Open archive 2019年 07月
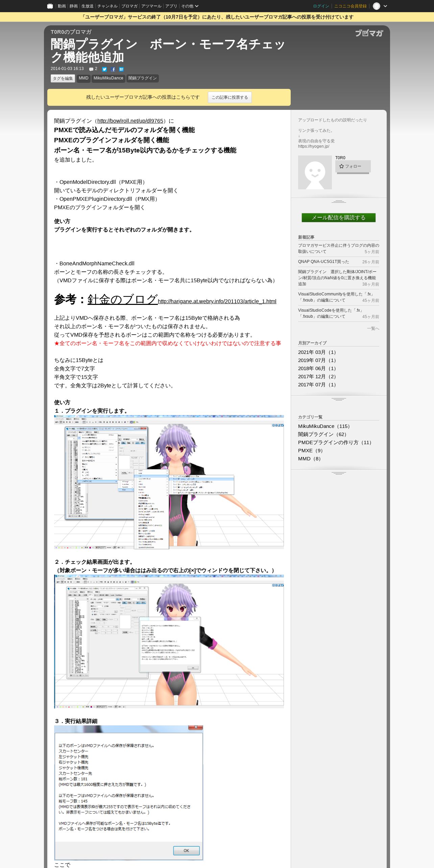Viewport: 434px width, 868px height. [x=318, y=360]
